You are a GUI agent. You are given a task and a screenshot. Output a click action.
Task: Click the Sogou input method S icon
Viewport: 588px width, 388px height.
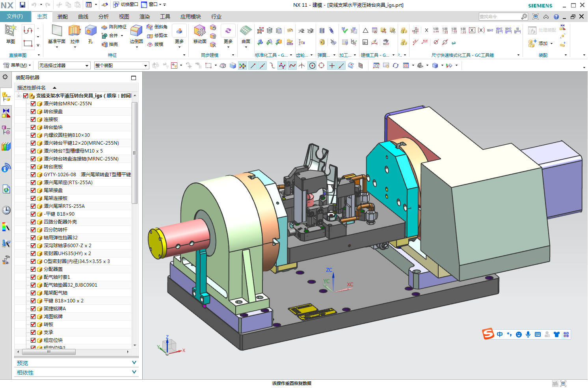pos(488,334)
